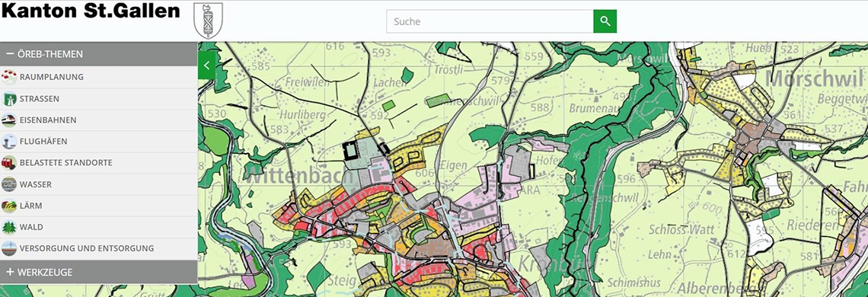Click the Kanton St.Gallen title link
Viewport: 868px width, 297px height.
[x=91, y=11]
